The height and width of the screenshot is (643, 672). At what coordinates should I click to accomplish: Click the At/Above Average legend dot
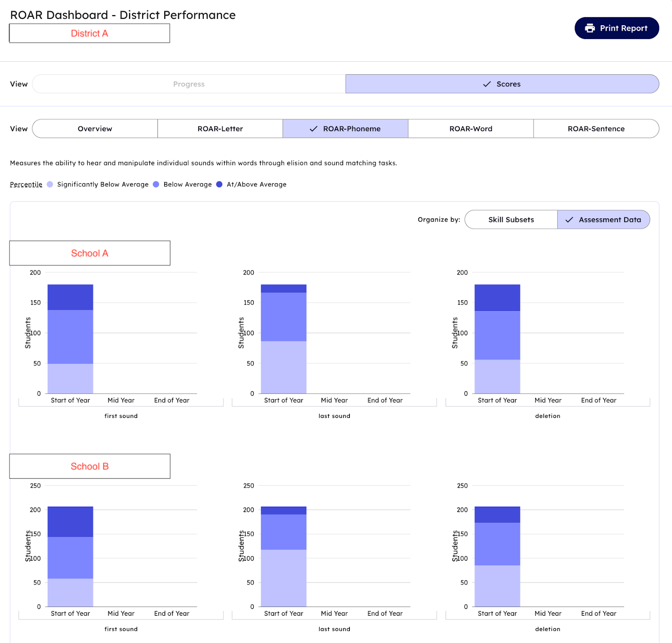click(x=219, y=185)
